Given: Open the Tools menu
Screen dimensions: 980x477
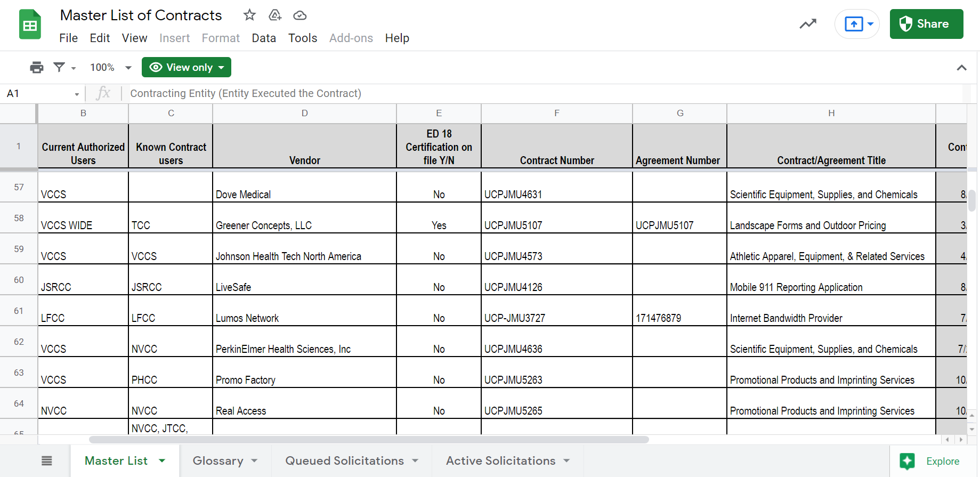Looking at the screenshot, I should (x=303, y=38).
